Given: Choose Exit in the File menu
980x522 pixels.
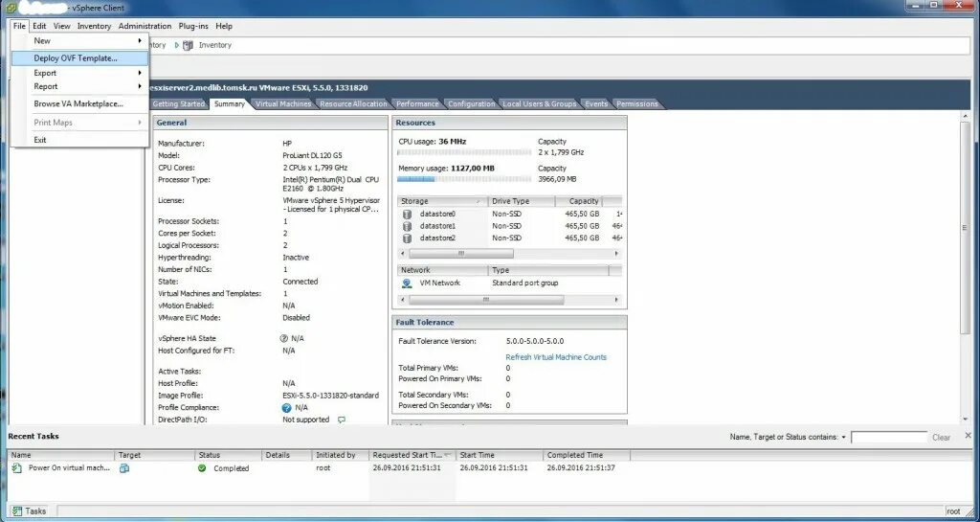Looking at the screenshot, I should pos(79,140).
